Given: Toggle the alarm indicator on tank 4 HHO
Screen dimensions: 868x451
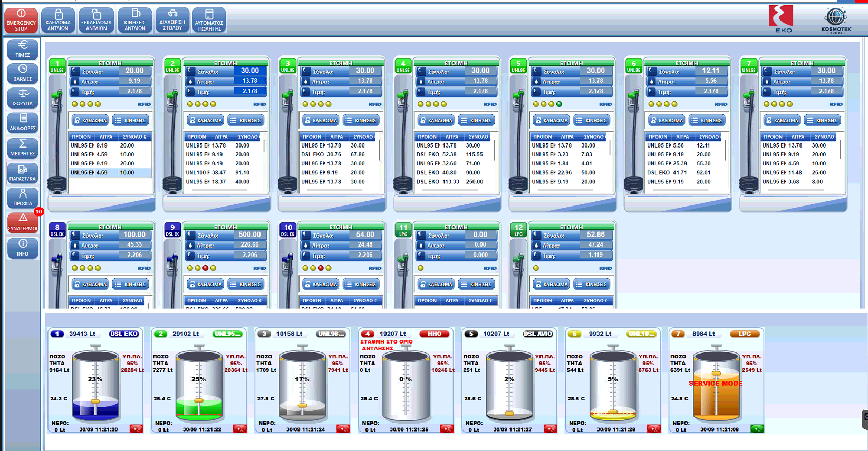Looking at the screenshot, I should pos(447,429).
